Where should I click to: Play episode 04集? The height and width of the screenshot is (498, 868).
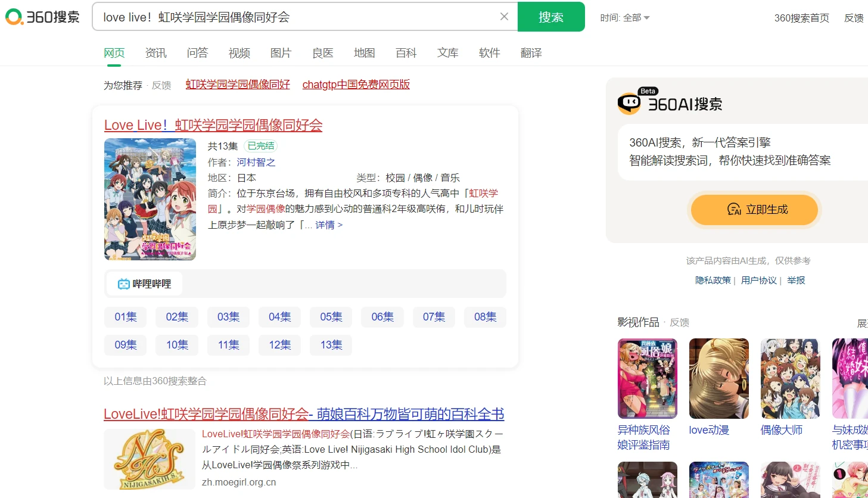click(x=280, y=317)
